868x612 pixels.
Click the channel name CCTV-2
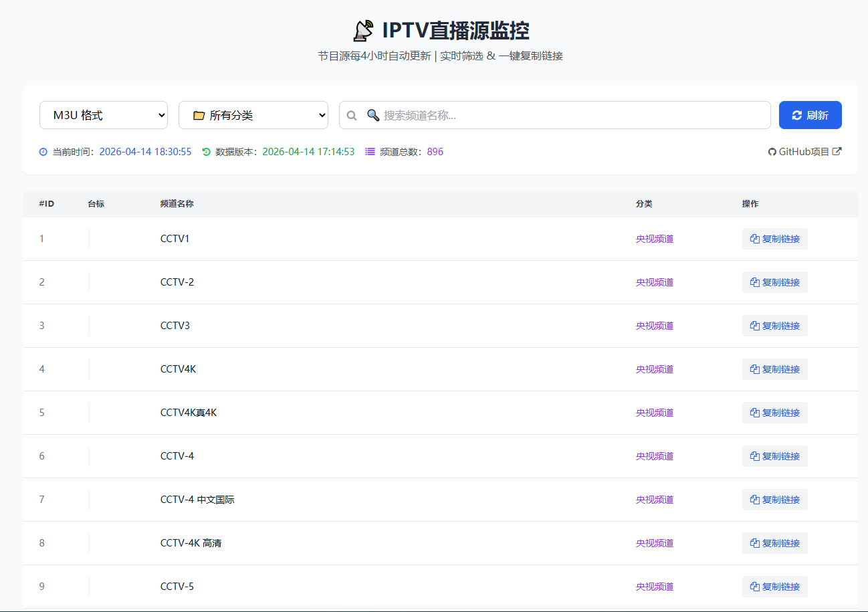pos(177,282)
